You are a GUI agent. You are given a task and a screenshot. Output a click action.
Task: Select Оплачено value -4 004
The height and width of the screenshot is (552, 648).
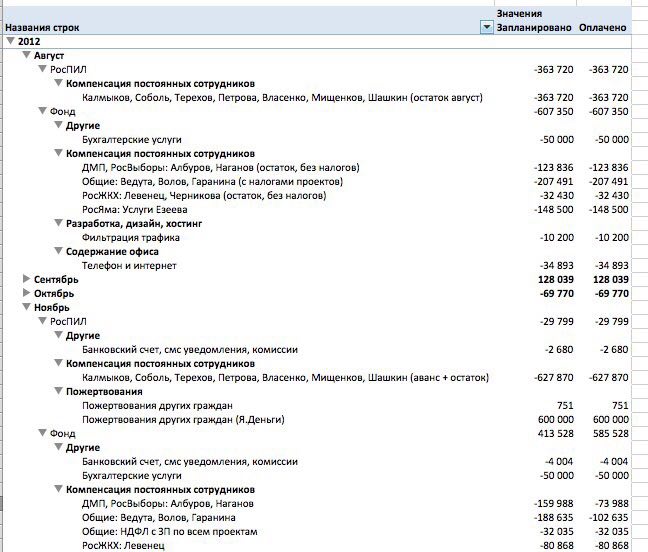point(614,462)
